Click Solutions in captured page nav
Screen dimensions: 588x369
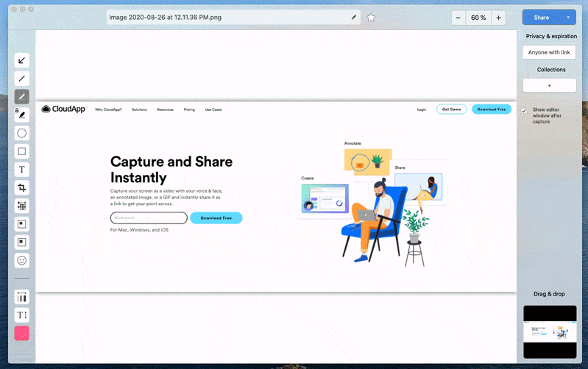[x=139, y=110]
